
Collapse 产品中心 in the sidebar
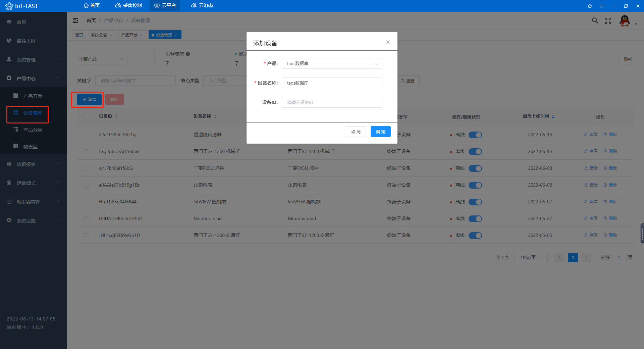(34, 78)
